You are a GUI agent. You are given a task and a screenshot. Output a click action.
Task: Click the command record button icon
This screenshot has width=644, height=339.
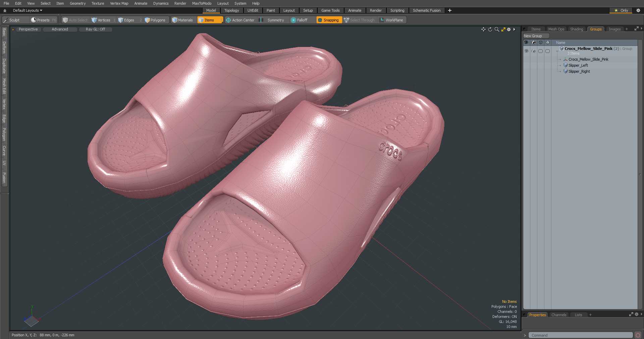point(638,335)
